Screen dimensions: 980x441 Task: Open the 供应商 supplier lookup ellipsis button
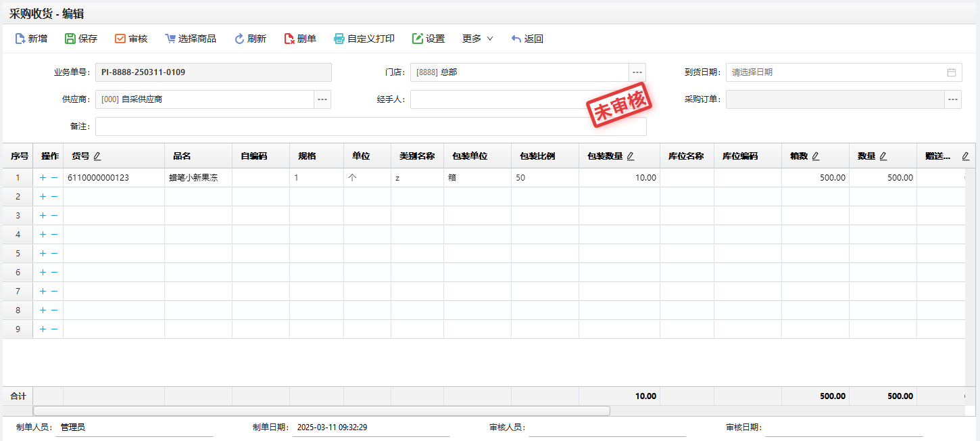[x=322, y=99]
